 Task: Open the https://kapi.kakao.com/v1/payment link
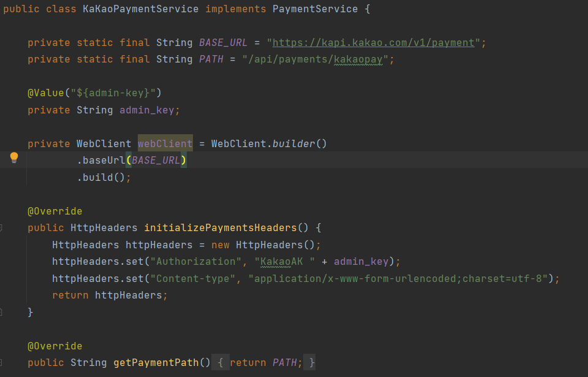(374, 42)
